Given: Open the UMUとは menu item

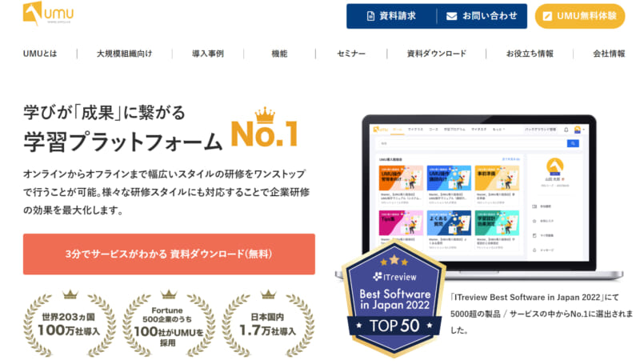Looking at the screenshot, I should [40, 54].
